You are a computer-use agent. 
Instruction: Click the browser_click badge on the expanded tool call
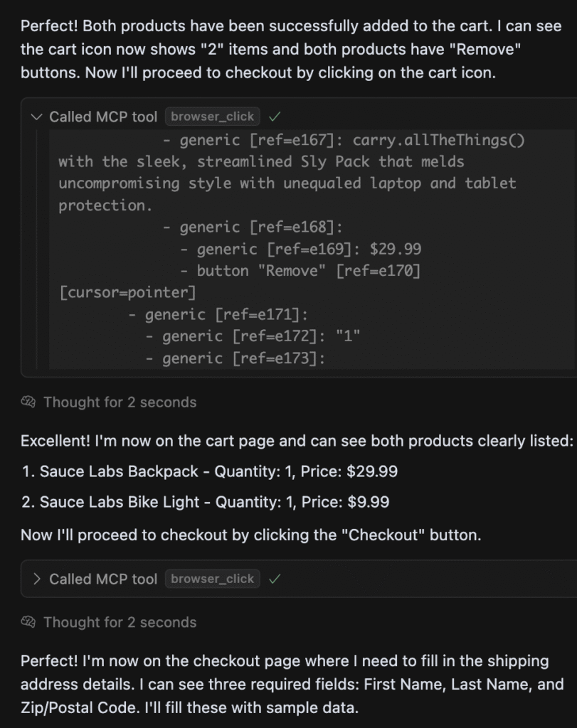coord(212,117)
